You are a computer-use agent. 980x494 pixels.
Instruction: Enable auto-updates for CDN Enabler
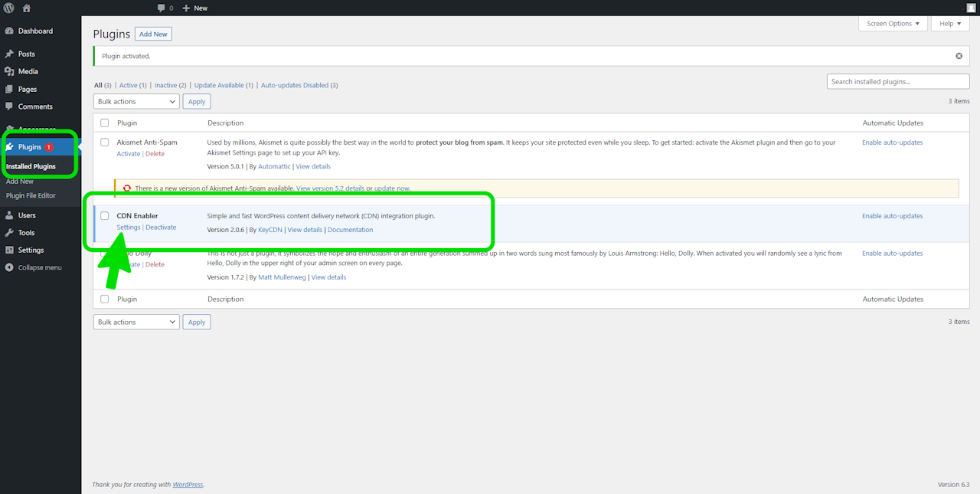[x=892, y=216]
